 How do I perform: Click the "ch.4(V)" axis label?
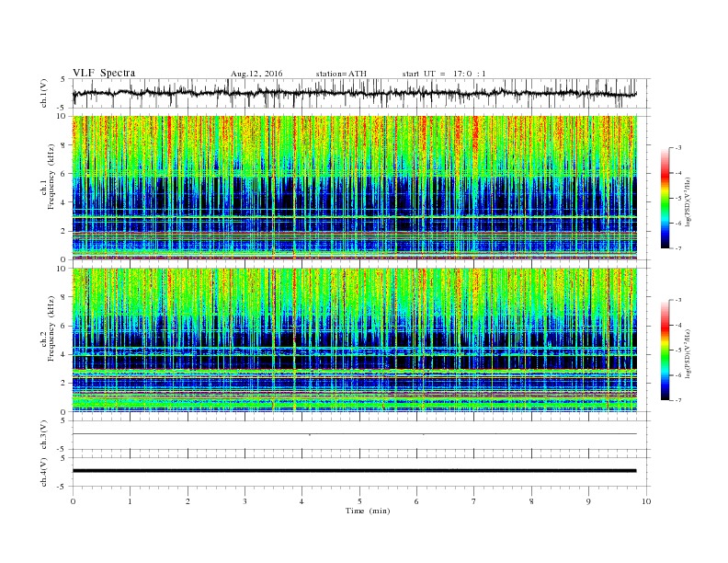(43, 472)
